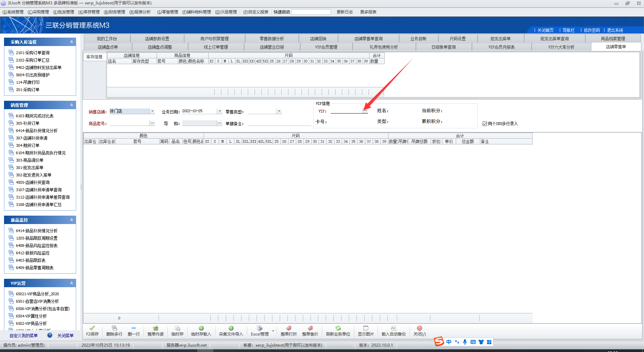Open 6408-新品风险监控报表 item
Screen dimensions: 644x352
pos(37,246)
